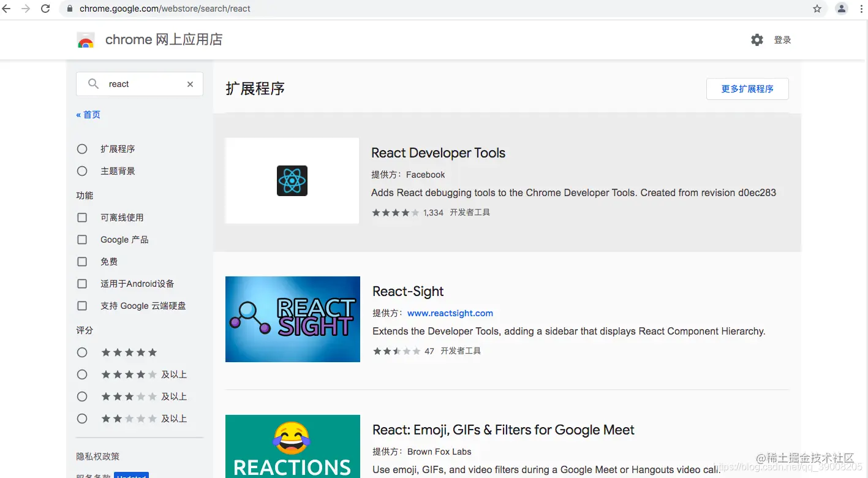Click the address bar URL
The height and width of the screenshot is (478, 868).
[x=165, y=9]
